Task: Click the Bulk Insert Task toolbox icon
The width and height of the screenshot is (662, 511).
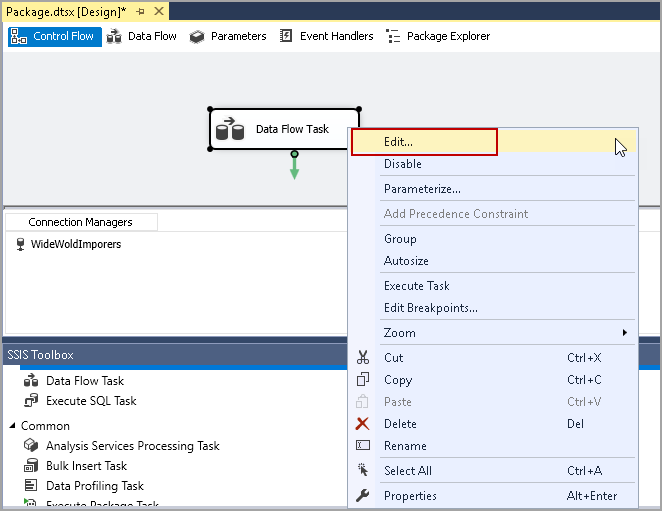Action: pos(31,466)
